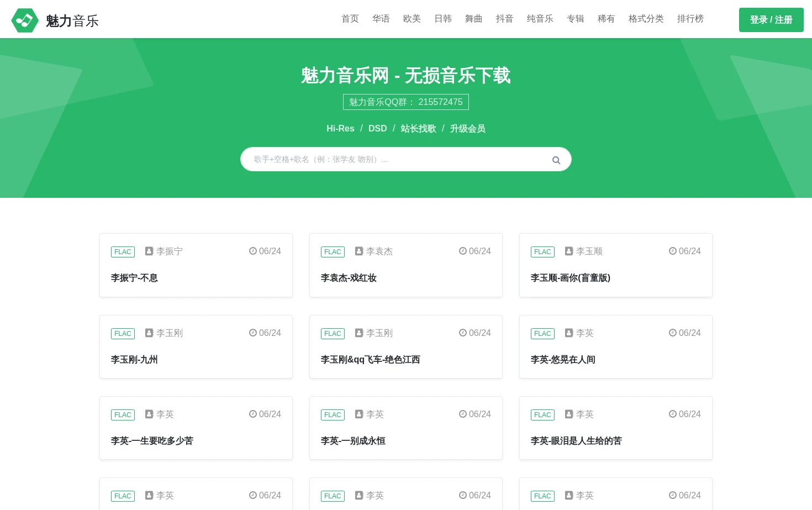Click FLAC tag on 李袁杰-戏红妆 card
812x510 pixels.
[x=333, y=252]
